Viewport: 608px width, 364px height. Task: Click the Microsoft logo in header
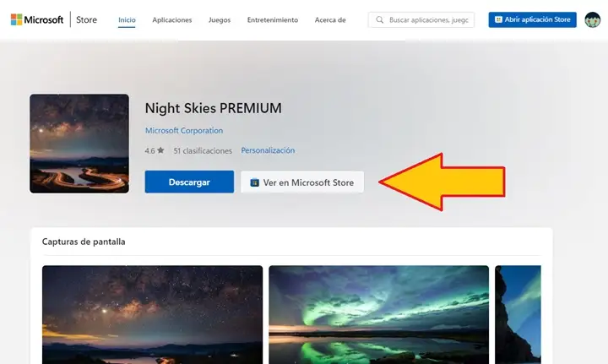[37, 19]
